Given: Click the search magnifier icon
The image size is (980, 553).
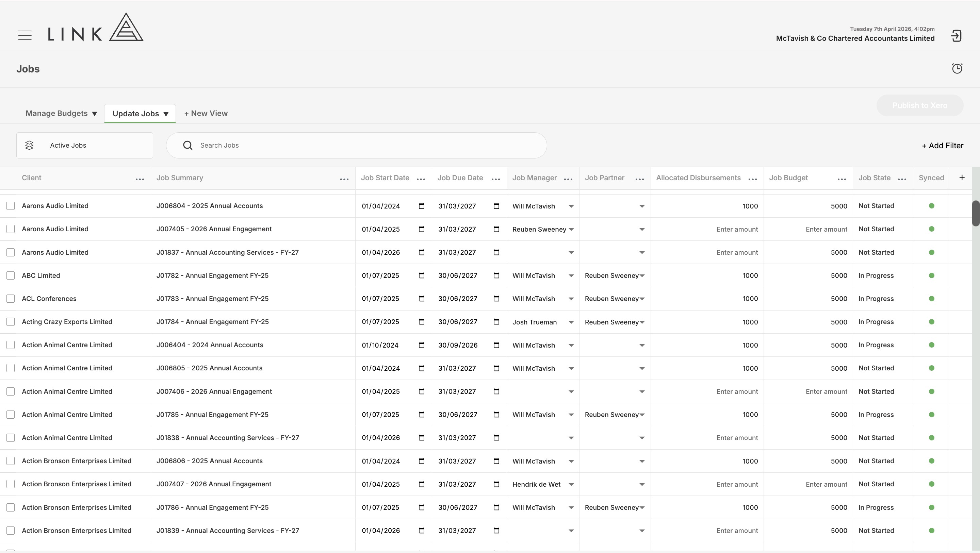Looking at the screenshot, I should tap(187, 145).
